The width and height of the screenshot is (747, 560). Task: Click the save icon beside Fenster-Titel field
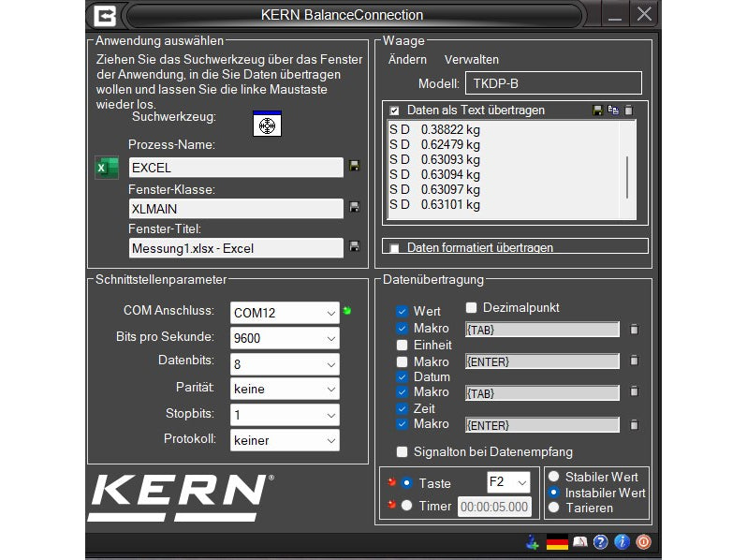tap(355, 246)
